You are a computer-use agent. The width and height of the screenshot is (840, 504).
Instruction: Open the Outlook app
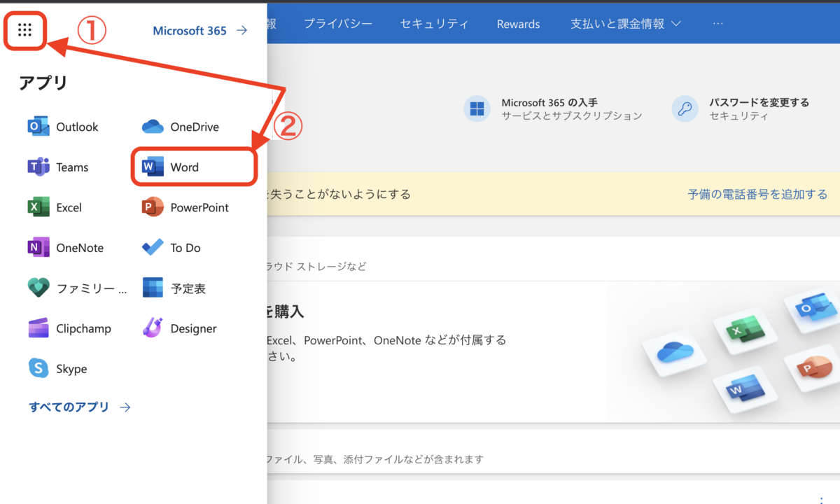pyautogui.click(x=64, y=127)
